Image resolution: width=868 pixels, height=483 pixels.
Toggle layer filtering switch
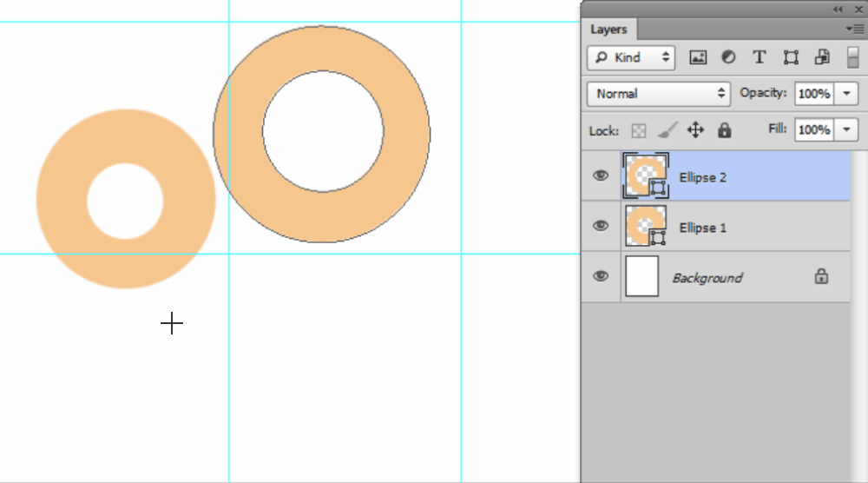pyautogui.click(x=852, y=57)
